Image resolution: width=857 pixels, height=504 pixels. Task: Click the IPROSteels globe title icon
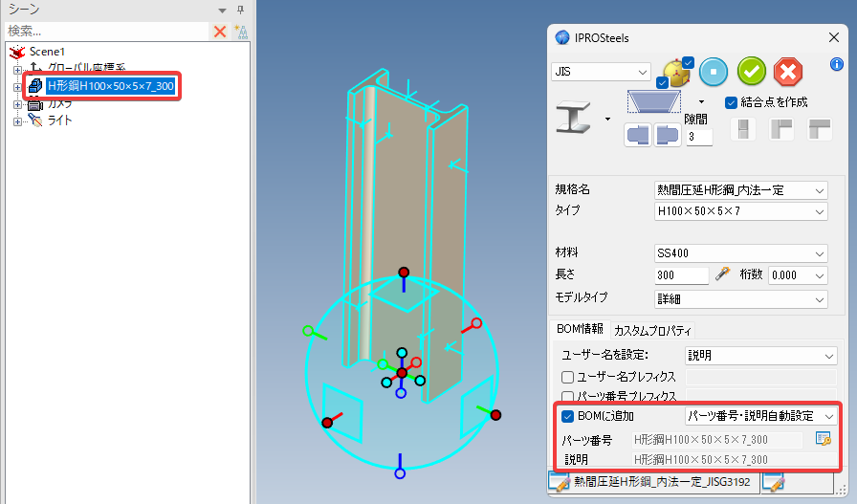[561, 37]
